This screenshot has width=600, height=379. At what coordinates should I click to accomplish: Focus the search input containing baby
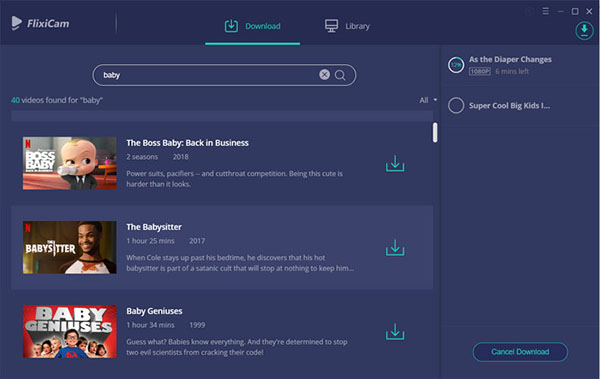pyautogui.click(x=209, y=75)
